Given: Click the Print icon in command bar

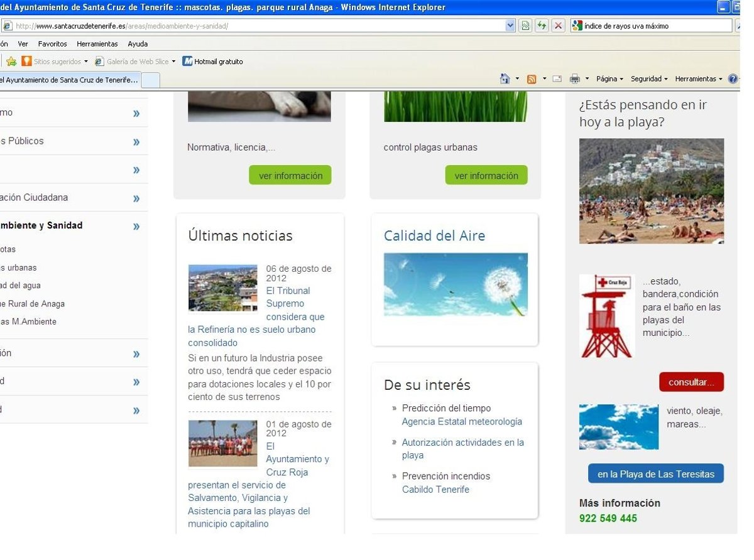Looking at the screenshot, I should click(574, 79).
